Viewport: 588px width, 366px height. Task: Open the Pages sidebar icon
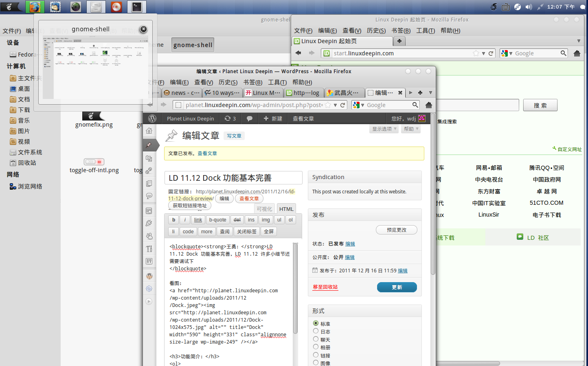(x=149, y=184)
